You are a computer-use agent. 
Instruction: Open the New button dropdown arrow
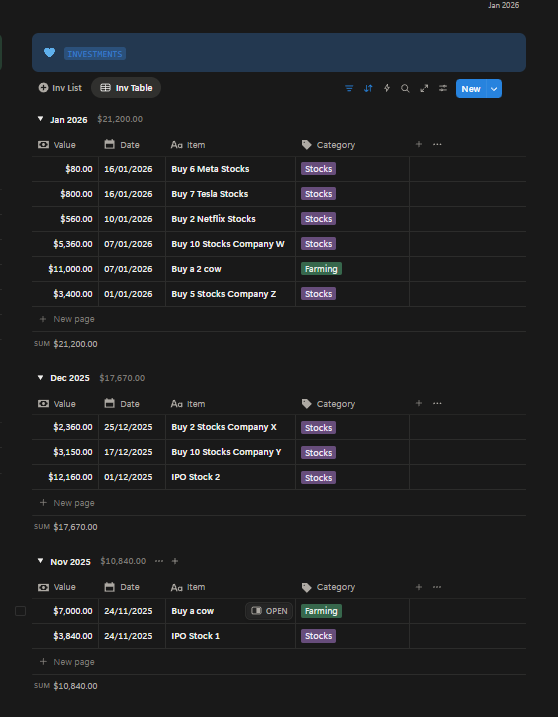pos(494,89)
